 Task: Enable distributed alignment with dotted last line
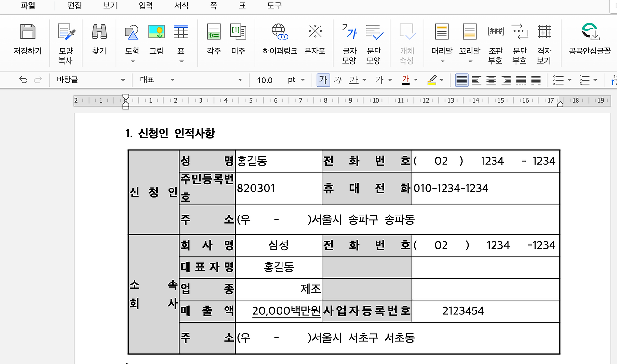(x=521, y=80)
